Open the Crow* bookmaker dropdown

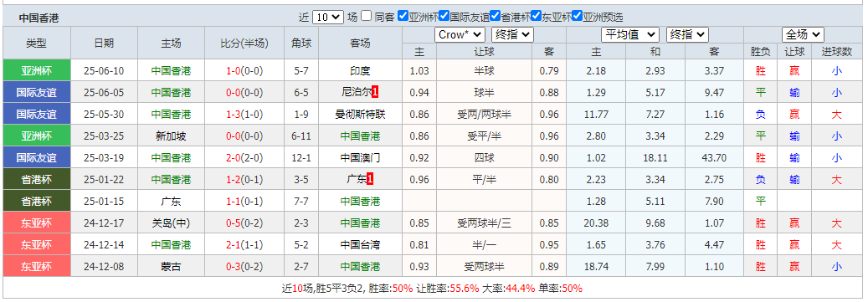point(460,35)
